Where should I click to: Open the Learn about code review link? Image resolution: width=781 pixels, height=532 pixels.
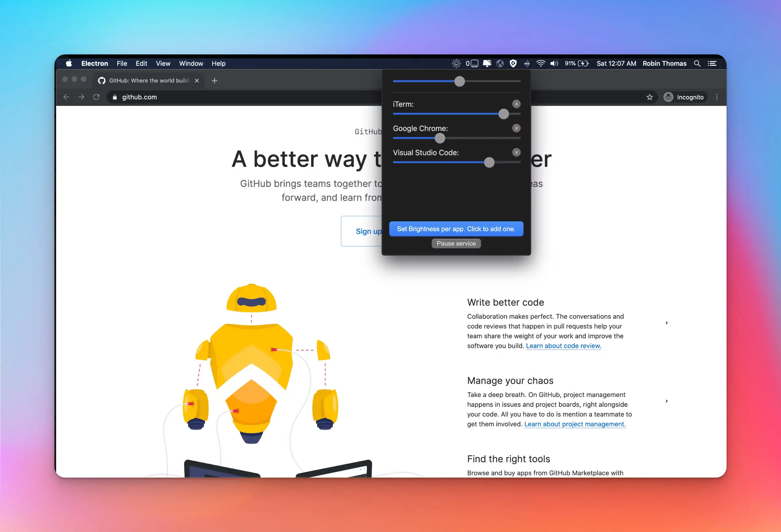(563, 346)
